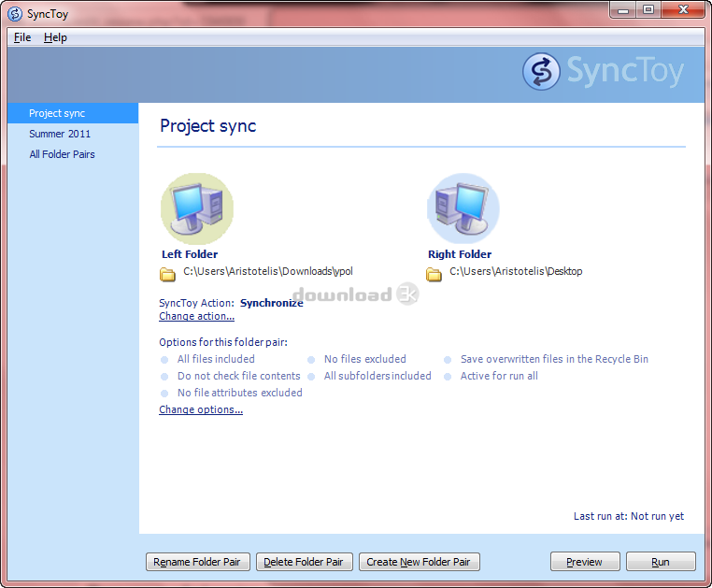Image resolution: width=712 pixels, height=588 pixels.
Task: Click the Right Folder label
Action: click(460, 254)
